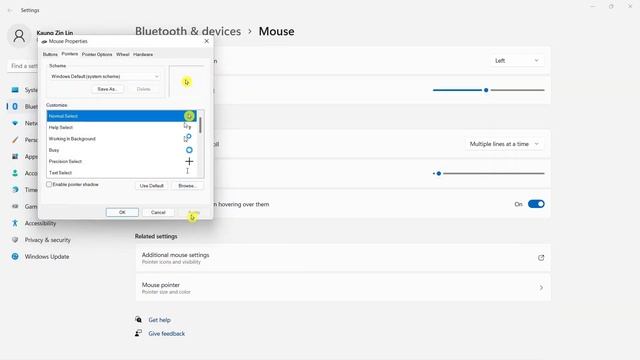Open Network via its sidebar icon
640x360 pixels.
15,123
